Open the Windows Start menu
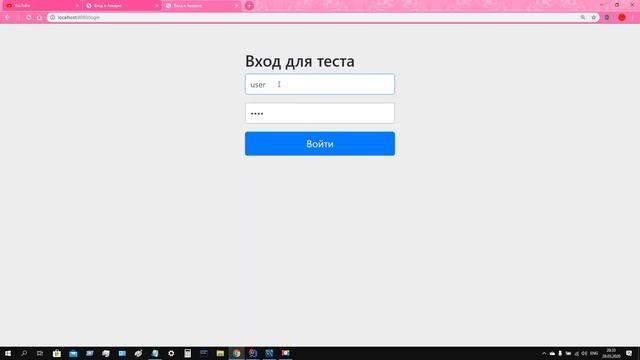The image size is (640, 360). coord(8,353)
